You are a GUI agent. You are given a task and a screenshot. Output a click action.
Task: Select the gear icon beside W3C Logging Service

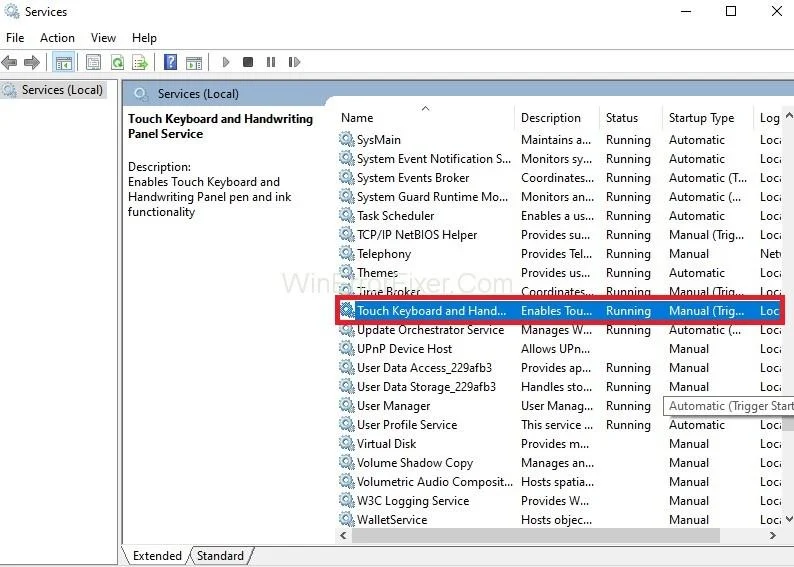click(x=346, y=500)
